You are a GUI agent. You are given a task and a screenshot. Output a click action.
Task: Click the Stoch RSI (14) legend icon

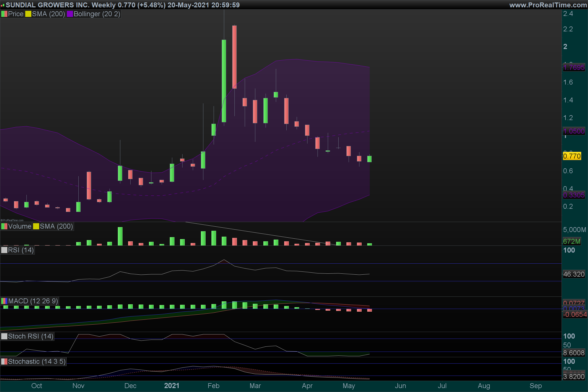pyautogui.click(x=4, y=336)
